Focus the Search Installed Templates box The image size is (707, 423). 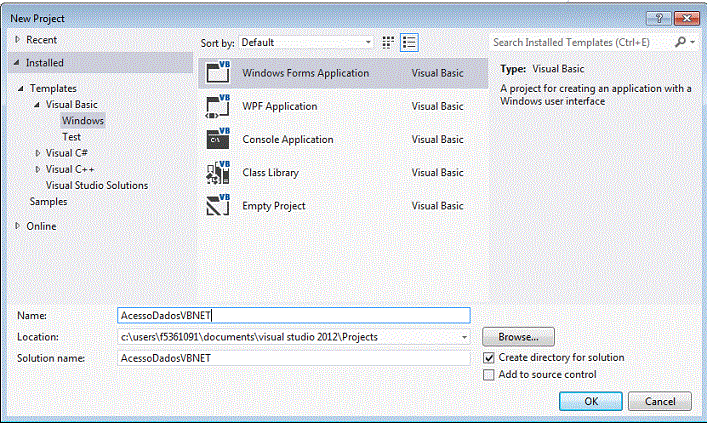coord(582,42)
